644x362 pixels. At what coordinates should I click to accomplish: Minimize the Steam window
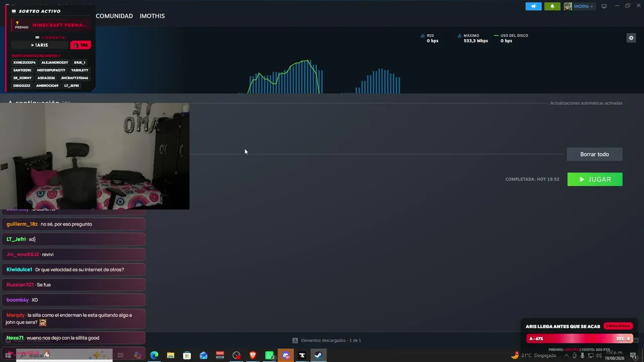[617, 6]
